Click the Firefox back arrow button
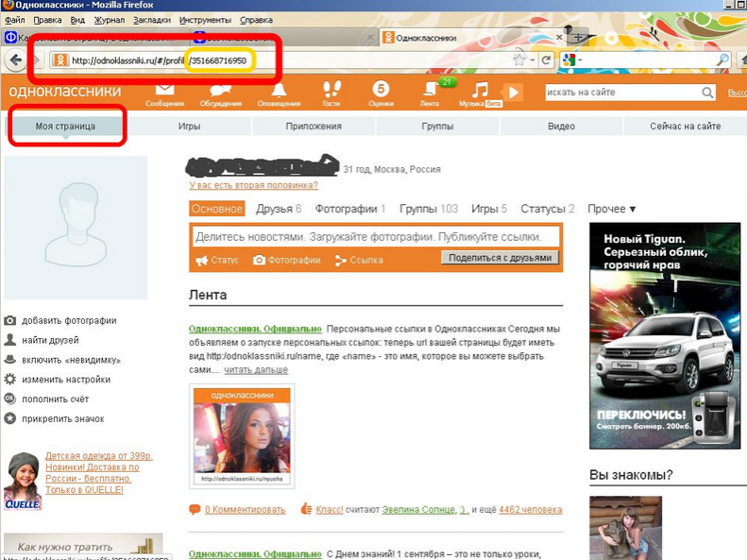Screen dimensions: 747x560 click(x=16, y=60)
